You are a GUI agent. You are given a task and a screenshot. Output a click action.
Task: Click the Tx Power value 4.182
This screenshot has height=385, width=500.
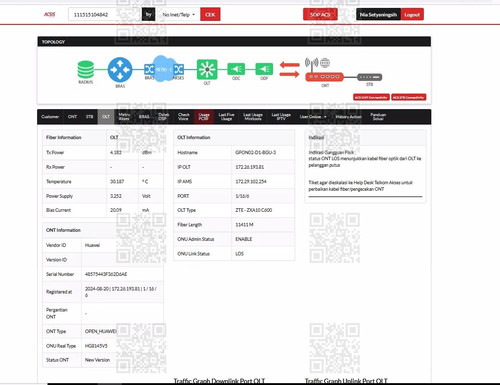point(116,152)
